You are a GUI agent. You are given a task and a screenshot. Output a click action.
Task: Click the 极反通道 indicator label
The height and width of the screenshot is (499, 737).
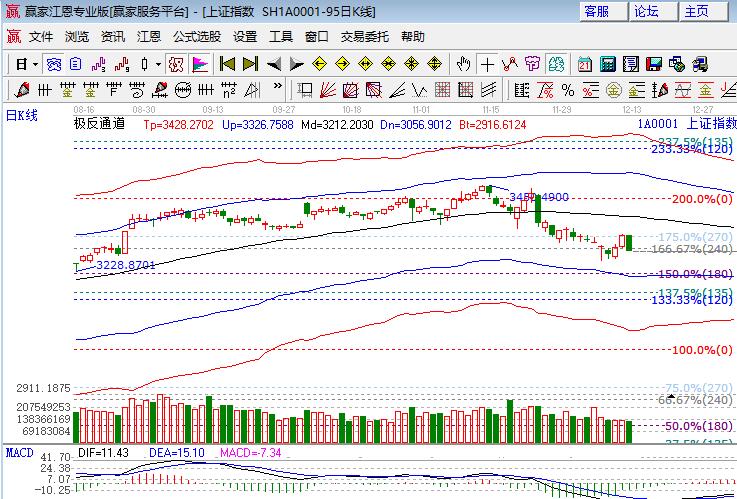pyautogui.click(x=99, y=125)
